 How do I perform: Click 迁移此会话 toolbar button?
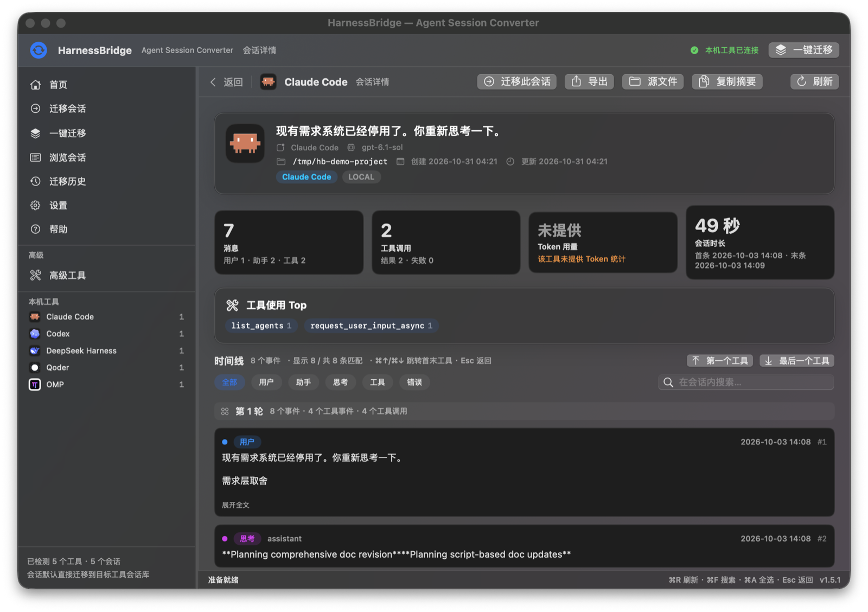coord(517,81)
